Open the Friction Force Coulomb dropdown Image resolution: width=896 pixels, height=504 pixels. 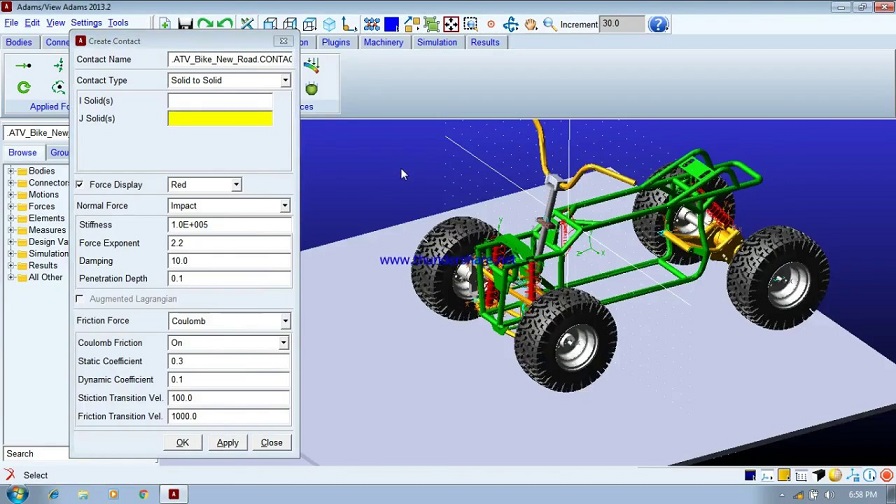click(x=285, y=321)
